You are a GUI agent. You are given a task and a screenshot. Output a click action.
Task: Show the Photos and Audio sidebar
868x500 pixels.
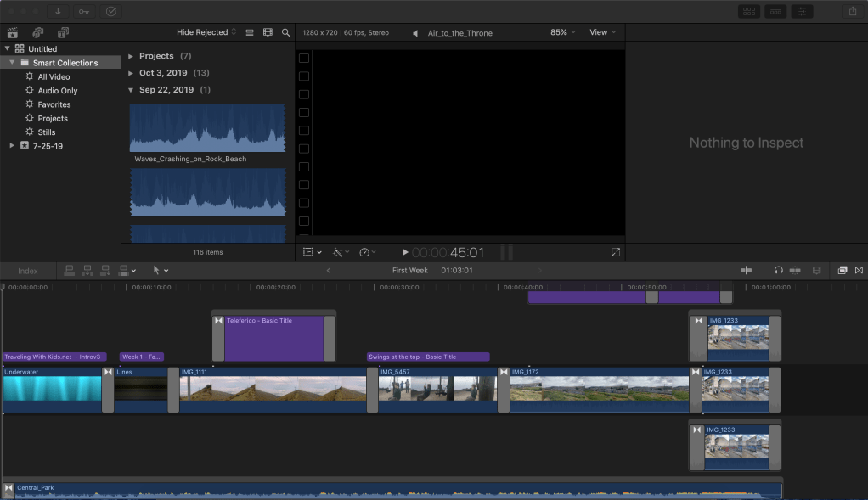click(38, 32)
